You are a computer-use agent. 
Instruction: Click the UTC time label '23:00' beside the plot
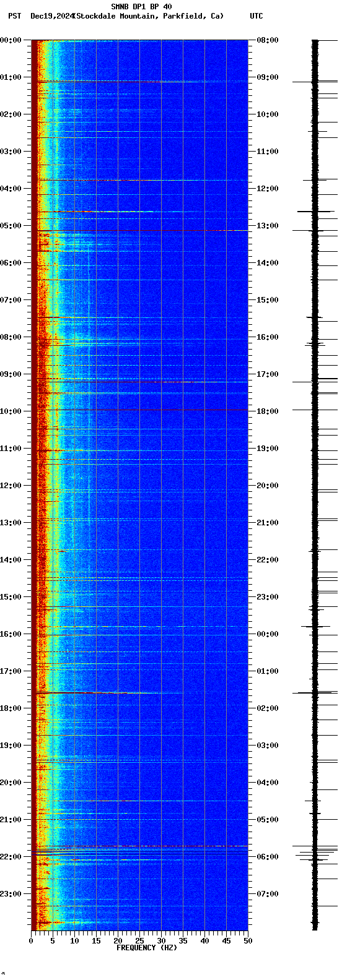click(268, 597)
